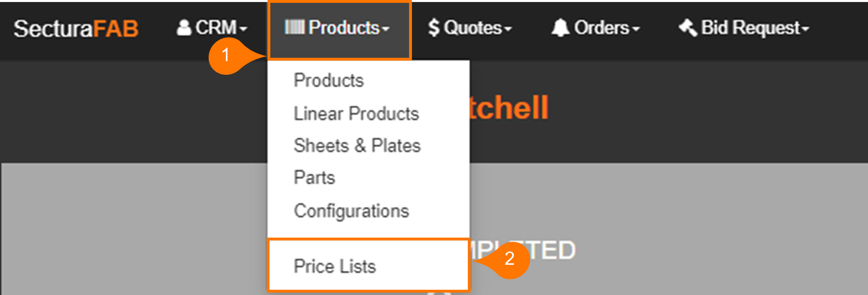The height and width of the screenshot is (295, 868).
Task: Click the dollar sign icon for Quotes
Action: [x=434, y=28]
